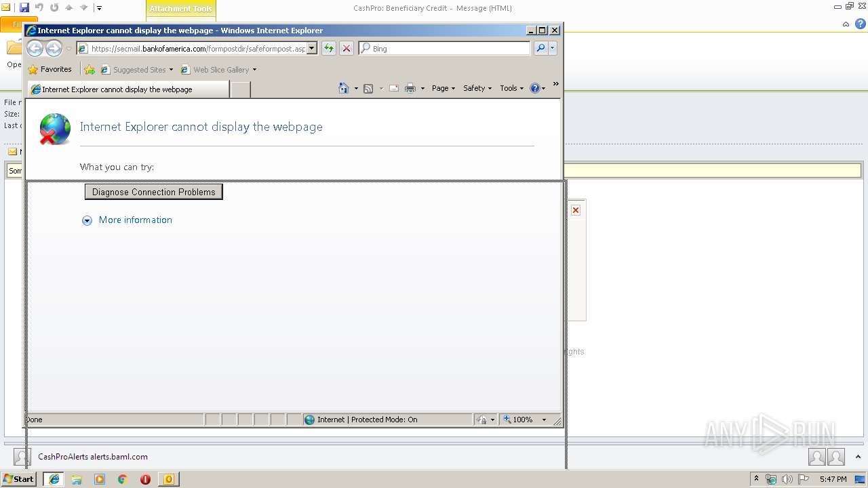Open Opera browser from taskbar
This screenshot has height=488, width=868.
(145, 479)
